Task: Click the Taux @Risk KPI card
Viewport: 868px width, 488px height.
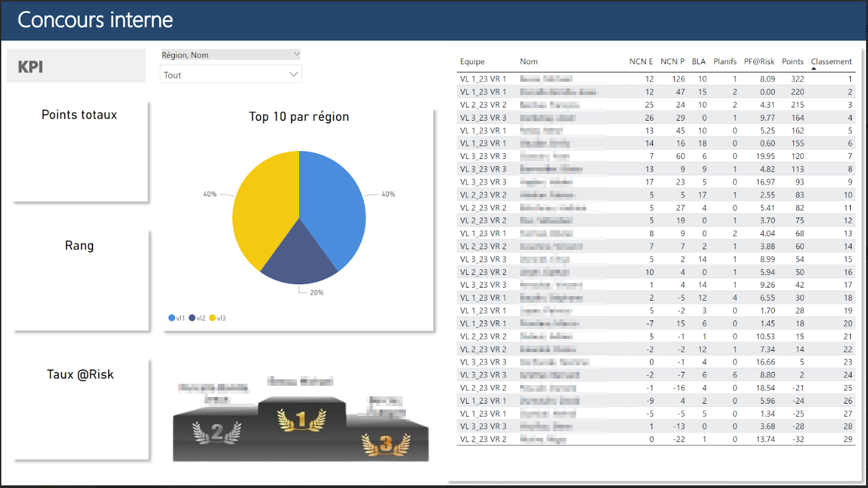Action: click(81, 409)
